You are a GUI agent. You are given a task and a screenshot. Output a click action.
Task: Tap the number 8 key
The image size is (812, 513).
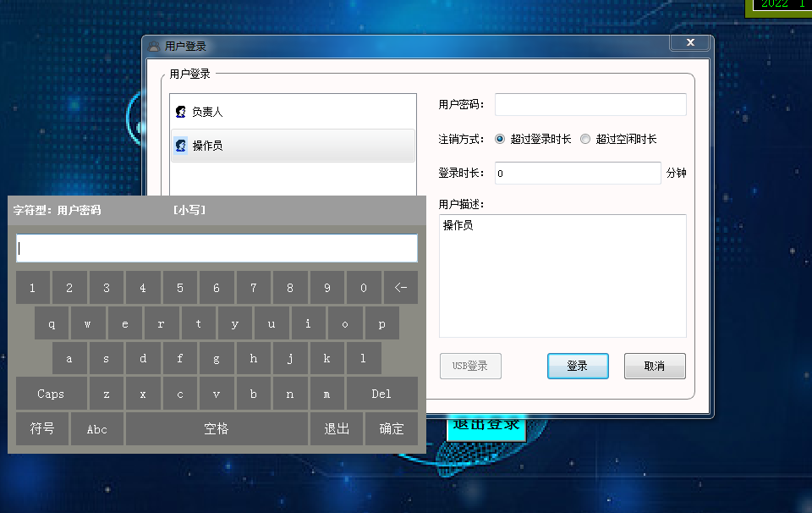(x=290, y=287)
